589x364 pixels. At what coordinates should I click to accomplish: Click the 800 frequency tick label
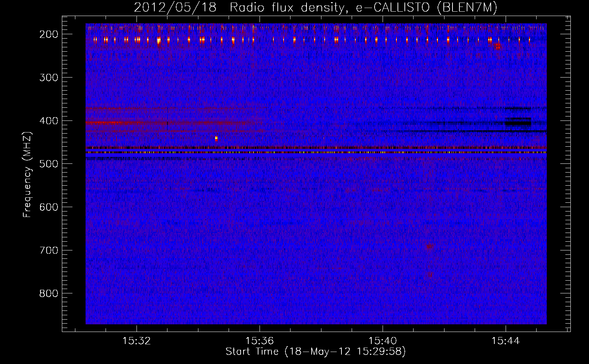coord(49,293)
